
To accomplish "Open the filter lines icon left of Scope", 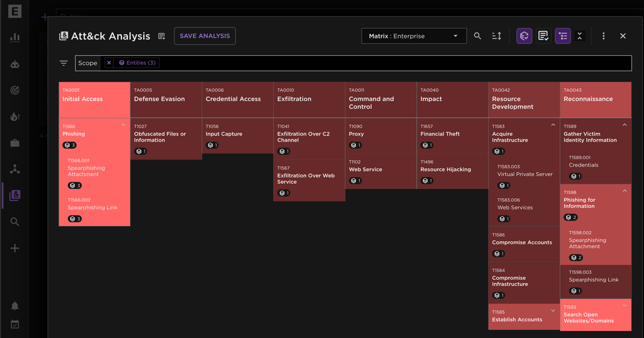I will (x=63, y=63).
